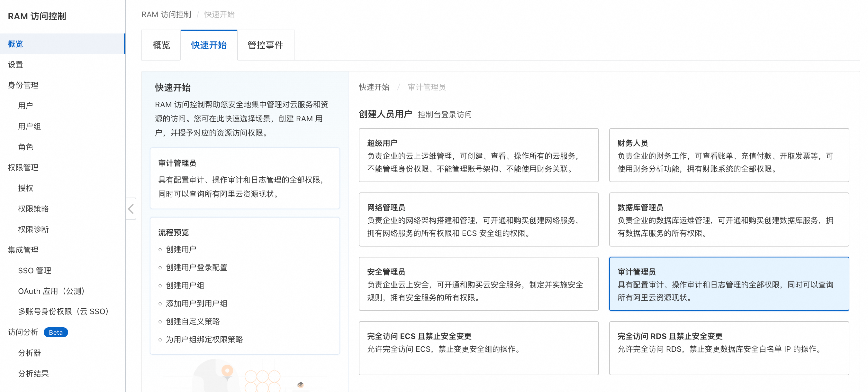Switch to the 管控事件 tab
Screen dimensions: 868x392
tap(265, 45)
